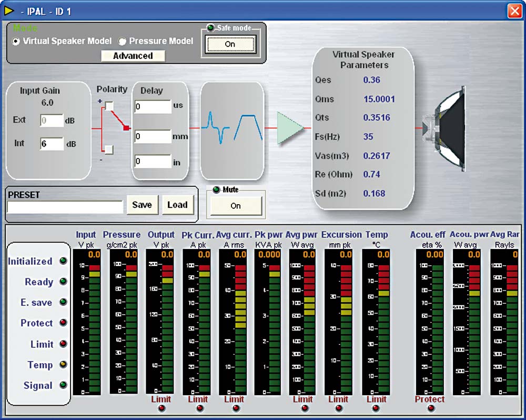
Task: Click the Temp °C meter
Action: (376, 322)
